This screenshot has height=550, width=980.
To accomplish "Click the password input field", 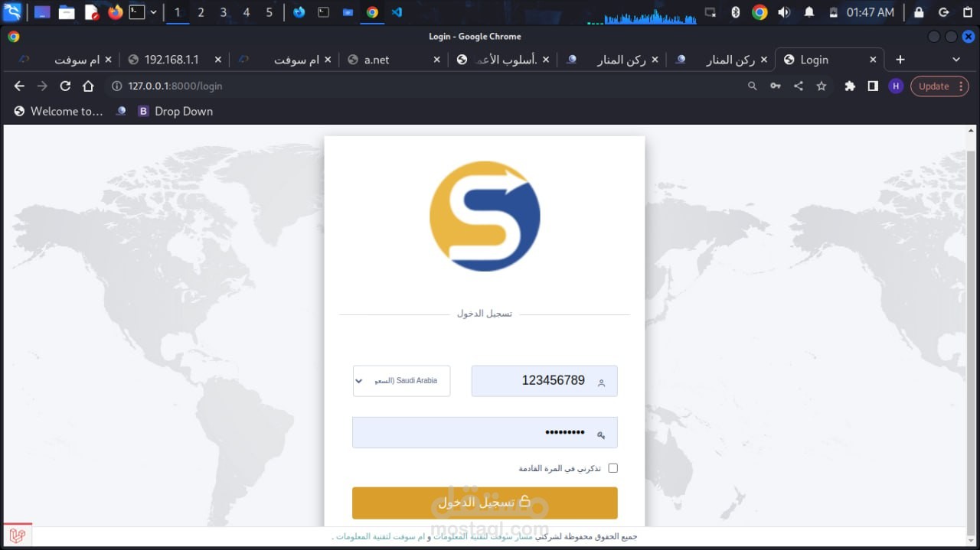I will tap(485, 432).
